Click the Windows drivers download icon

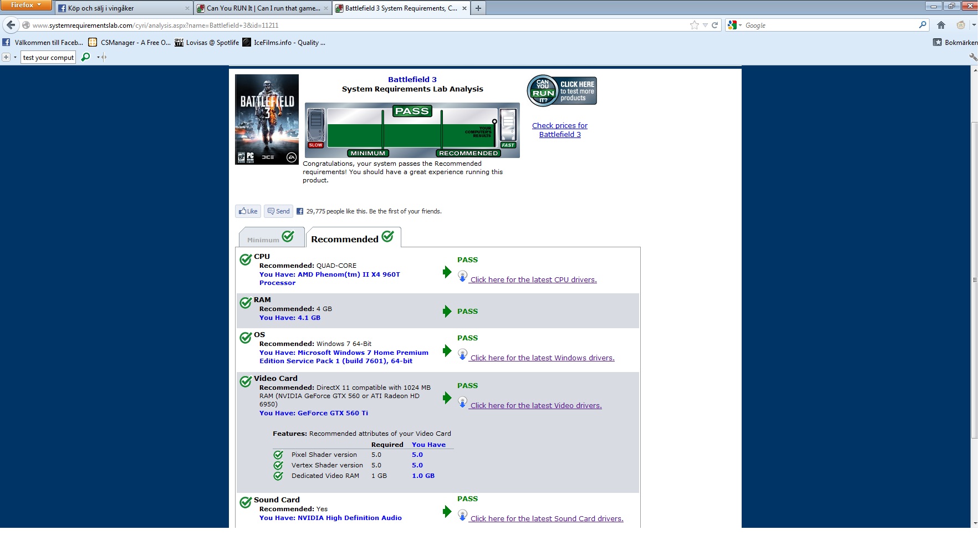click(462, 354)
